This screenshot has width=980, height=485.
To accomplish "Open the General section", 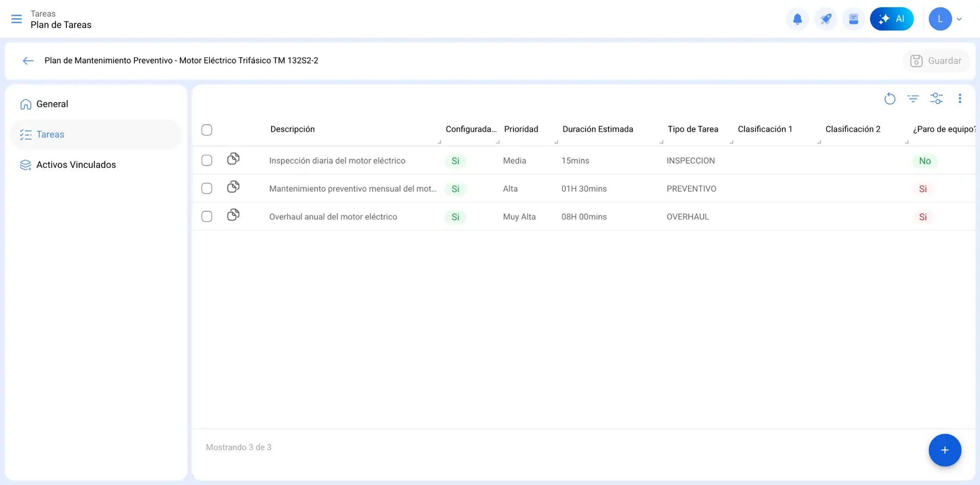I will [x=95, y=104].
